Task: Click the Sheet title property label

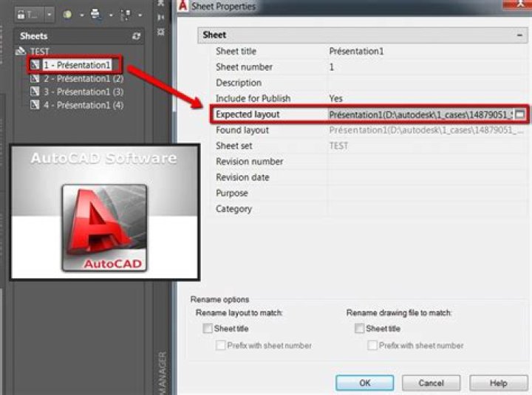Action: pyautogui.click(x=236, y=51)
